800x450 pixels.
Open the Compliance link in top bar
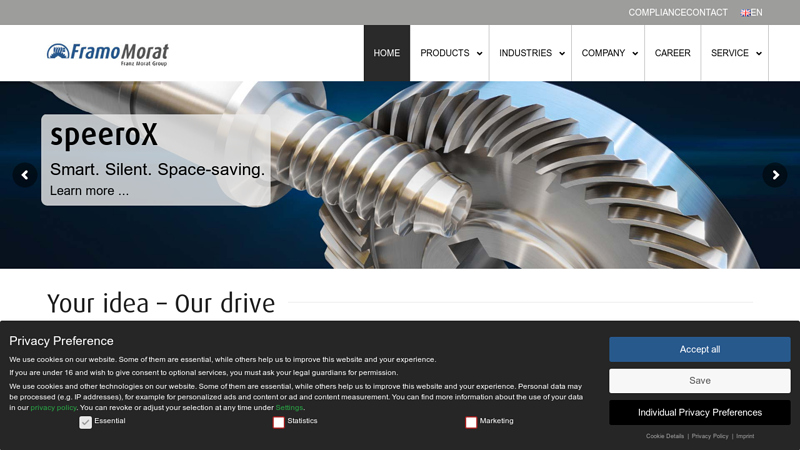pyautogui.click(x=657, y=13)
